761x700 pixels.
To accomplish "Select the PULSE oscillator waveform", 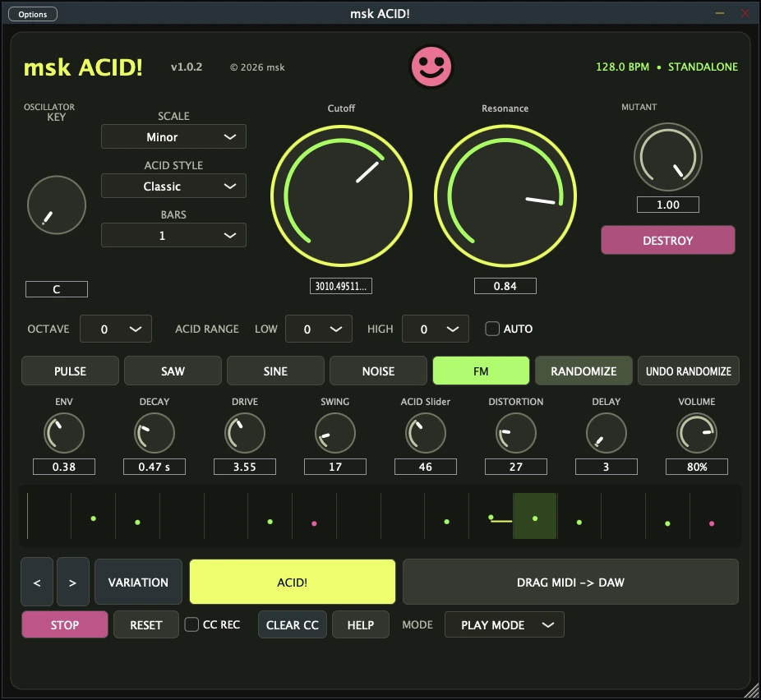I will [x=70, y=371].
